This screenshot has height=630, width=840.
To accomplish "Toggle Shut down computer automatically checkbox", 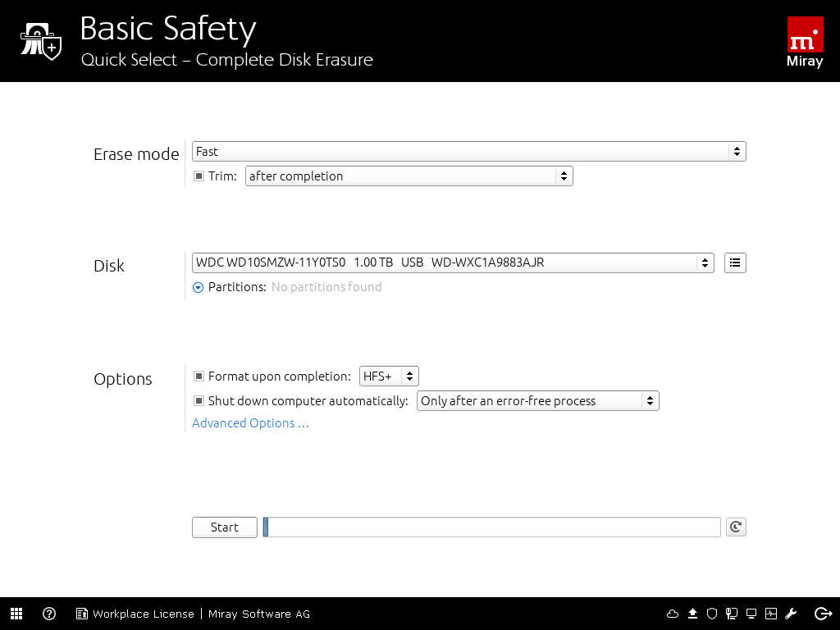I will tap(199, 400).
